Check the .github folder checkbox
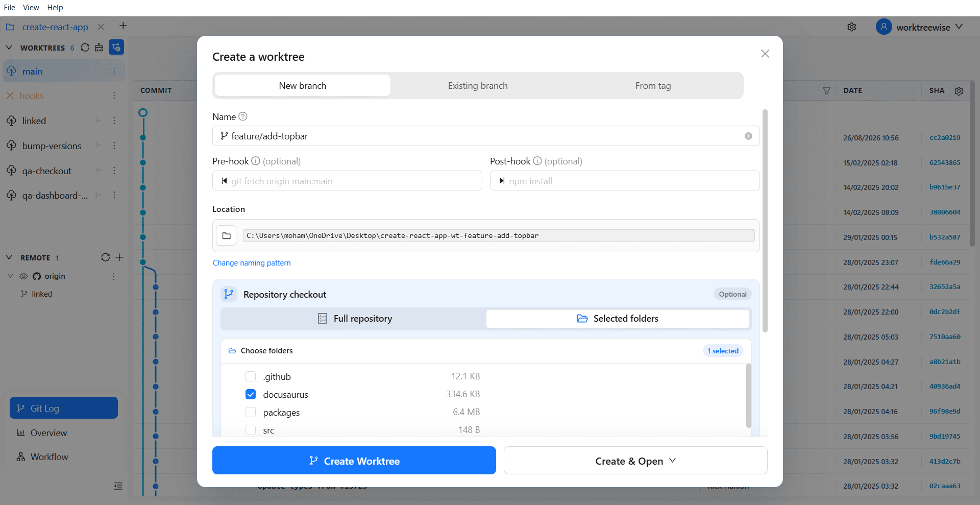Viewport: 980px width, 505px height. coord(251,376)
